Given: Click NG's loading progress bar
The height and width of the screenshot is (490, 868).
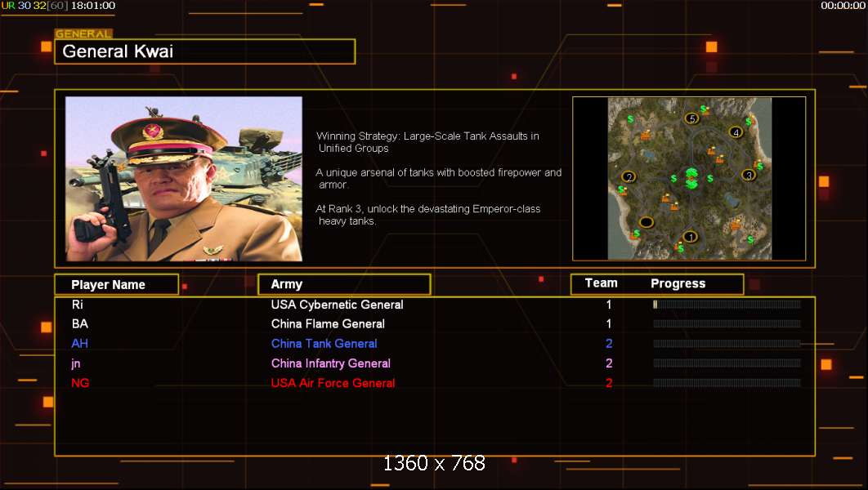Looking at the screenshot, I should [x=727, y=383].
